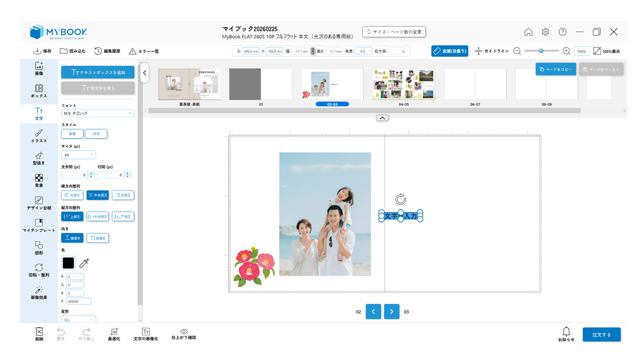Open the 変形 transform dropdown
Viewport: 644px width, 362px height.
point(78,319)
